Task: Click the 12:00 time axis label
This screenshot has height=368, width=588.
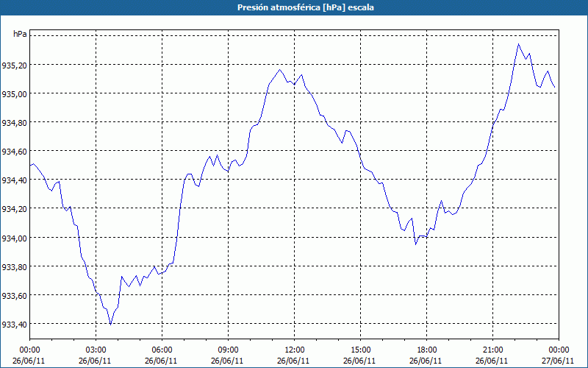Action: click(x=295, y=350)
